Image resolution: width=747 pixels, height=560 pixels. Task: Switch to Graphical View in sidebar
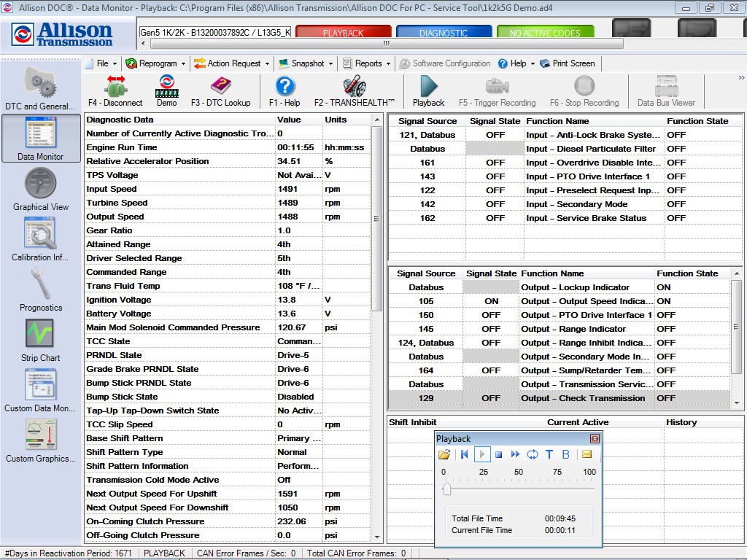[x=40, y=190]
